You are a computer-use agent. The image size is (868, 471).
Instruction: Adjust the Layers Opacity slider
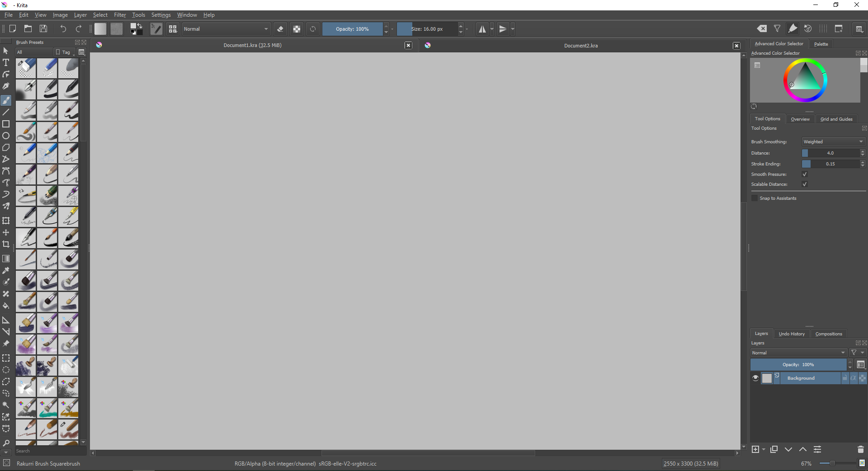tap(798, 365)
